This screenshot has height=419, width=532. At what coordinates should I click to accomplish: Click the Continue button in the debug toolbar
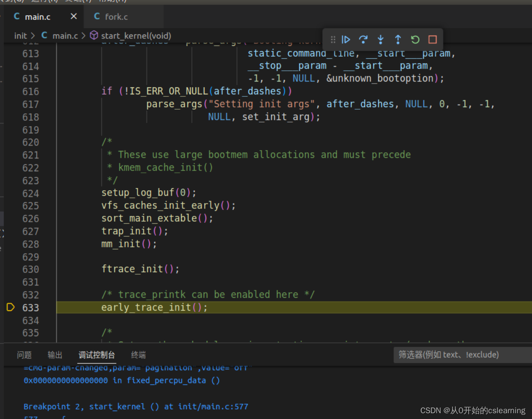(x=346, y=39)
